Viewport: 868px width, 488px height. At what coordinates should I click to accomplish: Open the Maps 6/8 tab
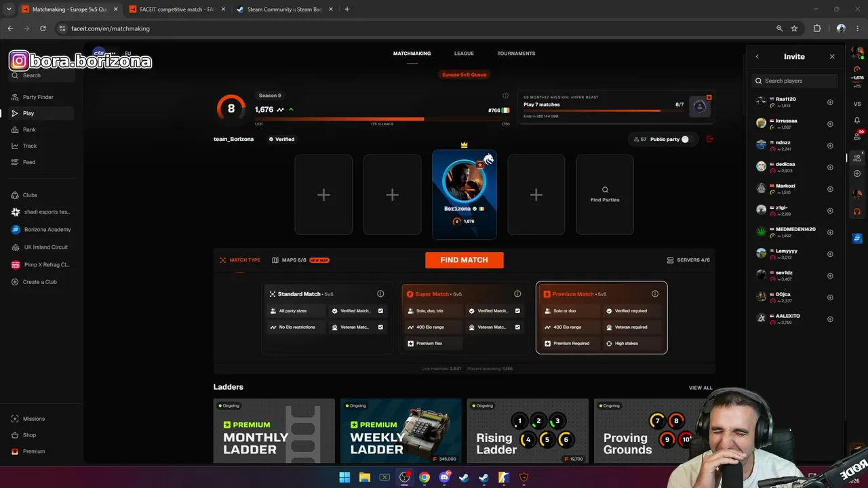coord(300,260)
